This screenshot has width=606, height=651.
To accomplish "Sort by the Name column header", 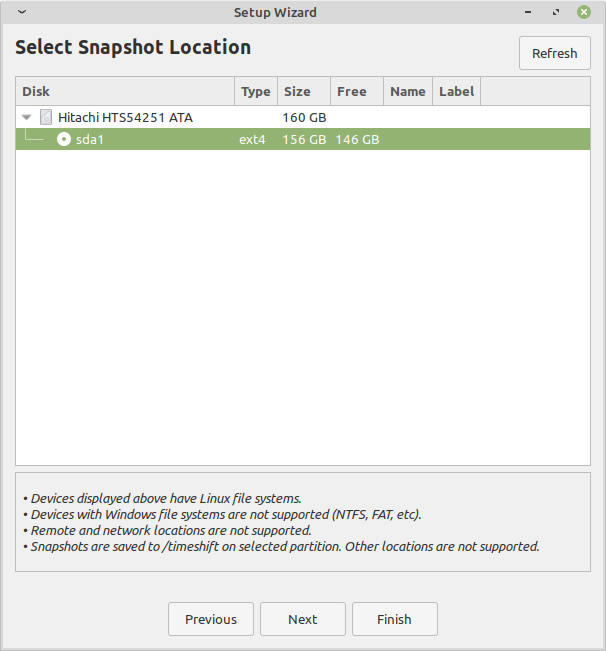I will [x=408, y=91].
